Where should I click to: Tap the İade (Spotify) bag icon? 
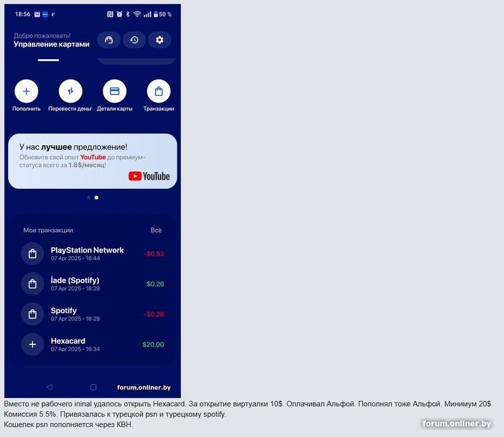[x=33, y=284]
